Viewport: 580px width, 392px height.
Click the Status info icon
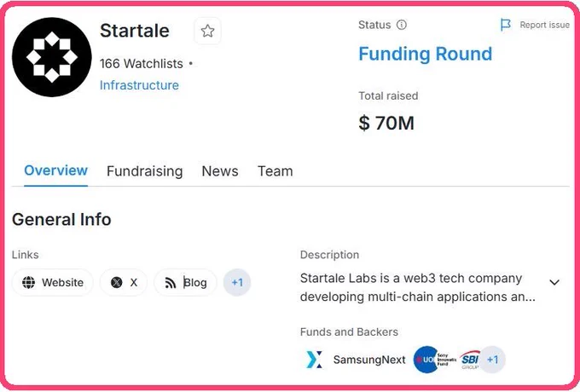[x=402, y=25]
